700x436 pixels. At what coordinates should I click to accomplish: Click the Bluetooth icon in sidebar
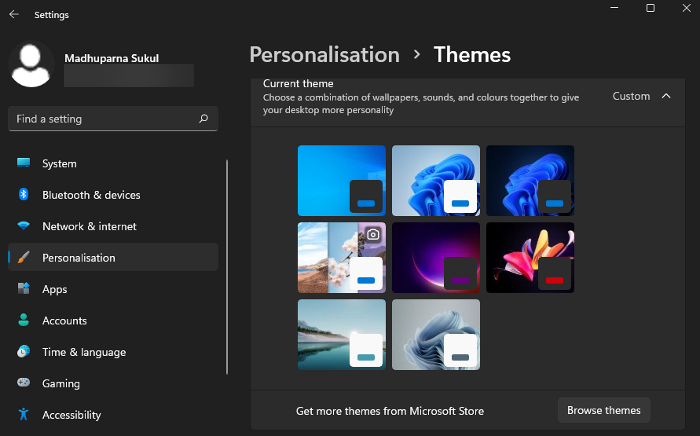23,194
